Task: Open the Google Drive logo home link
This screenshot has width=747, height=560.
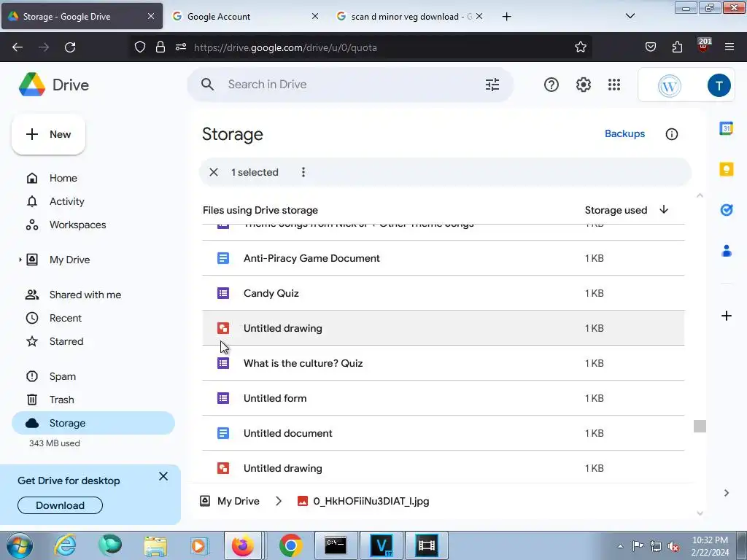Action: click(x=54, y=85)
